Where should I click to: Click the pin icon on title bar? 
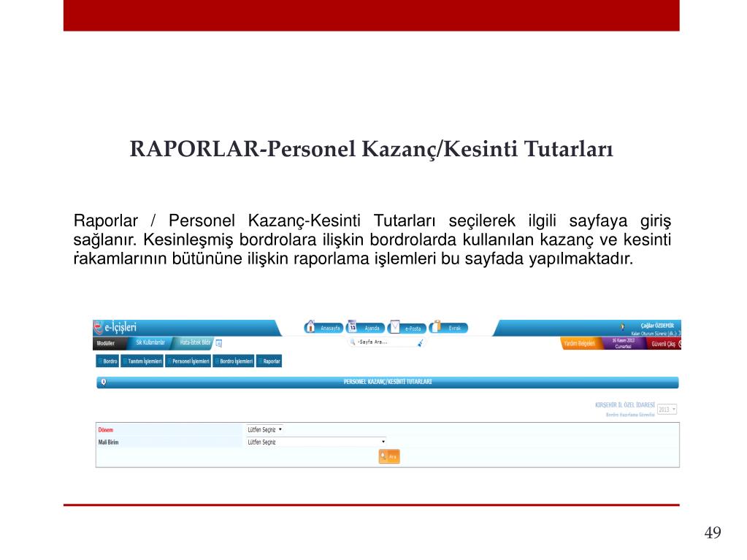pyautogui.click(x=104, y=382)
